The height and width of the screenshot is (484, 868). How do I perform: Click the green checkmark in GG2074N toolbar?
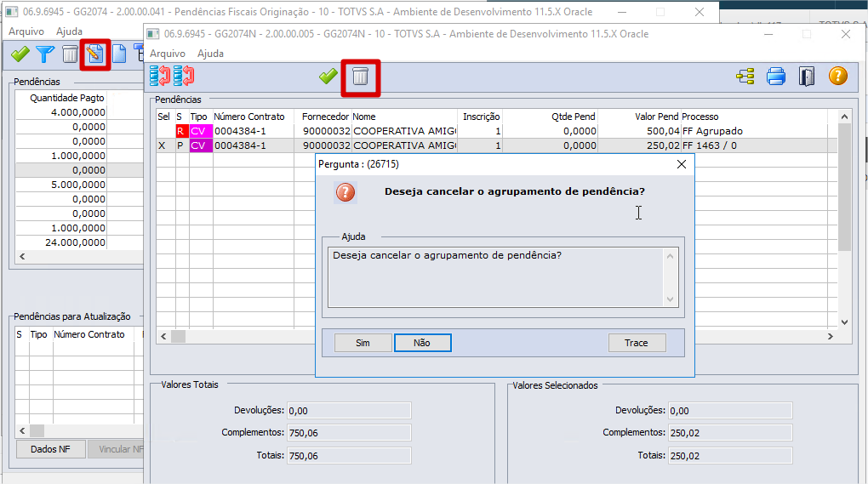pyautogui.click(x=328, y=77)
